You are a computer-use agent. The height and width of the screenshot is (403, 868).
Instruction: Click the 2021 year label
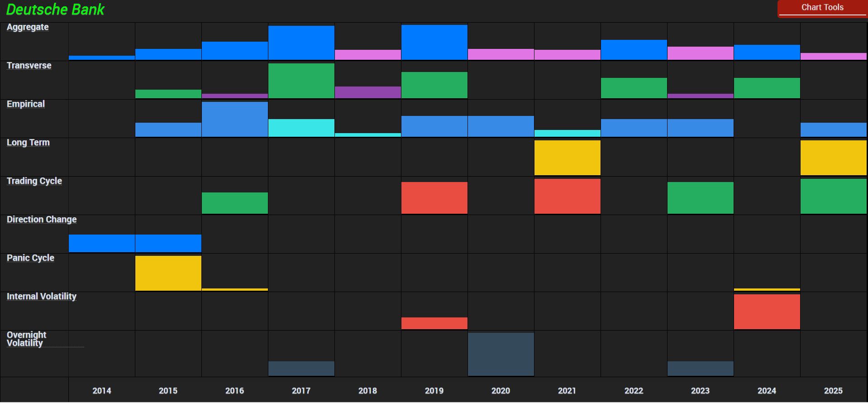[567, 391]
